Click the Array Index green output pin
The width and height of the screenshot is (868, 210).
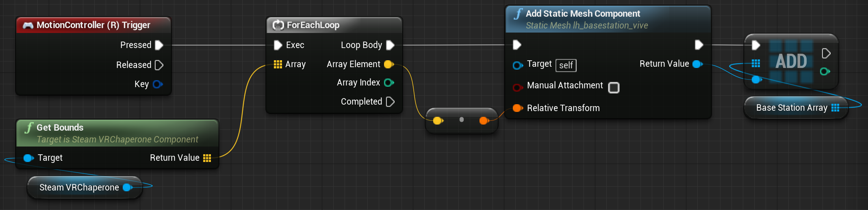coord(389,83)
